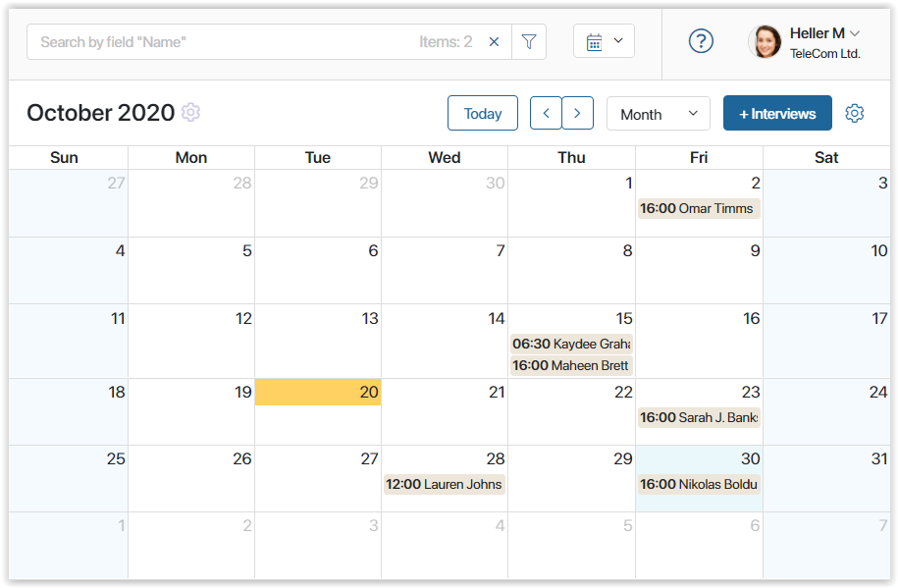Open the chevron beside the calendar icon

pyautogui.click(x=616, y=40)
